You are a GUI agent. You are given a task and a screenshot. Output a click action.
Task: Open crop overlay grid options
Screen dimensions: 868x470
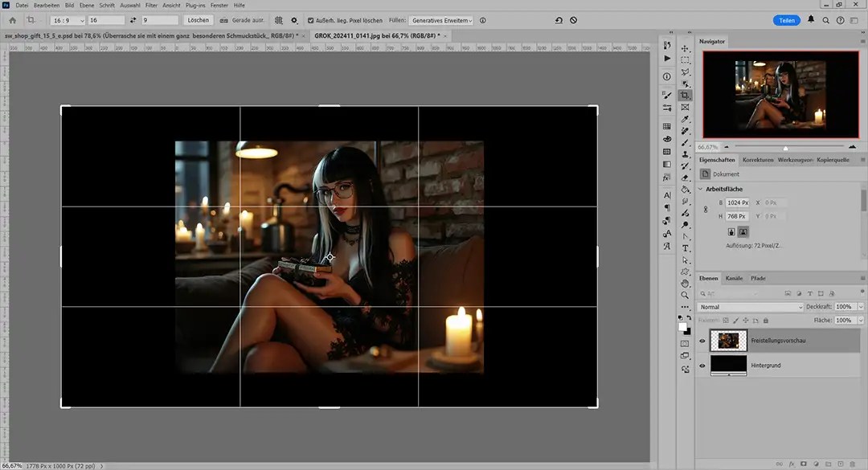[278, 20]
